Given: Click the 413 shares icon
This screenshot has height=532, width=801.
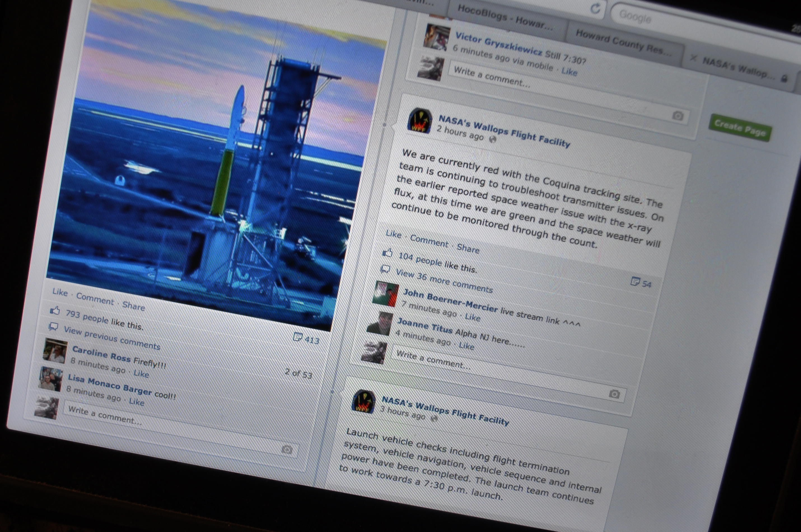Looking at the screenshot, I should coord(298,337).
